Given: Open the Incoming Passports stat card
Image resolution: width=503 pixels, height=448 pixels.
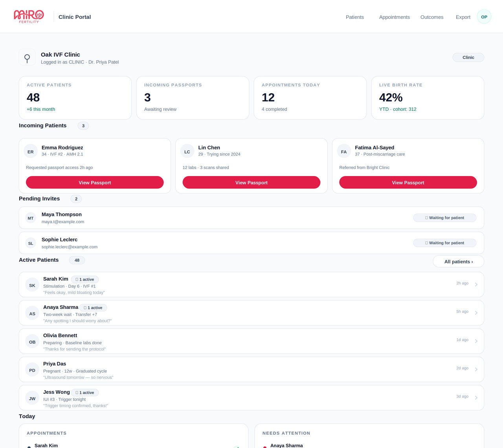Looking at the screenshot, I should [193, 98].
